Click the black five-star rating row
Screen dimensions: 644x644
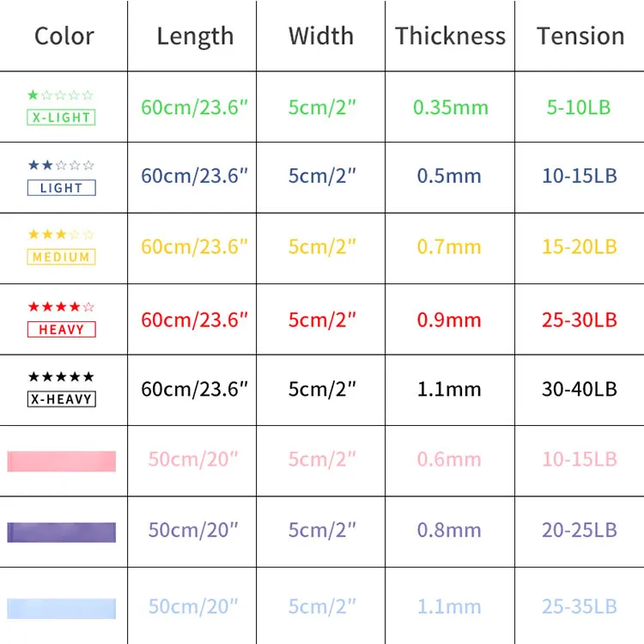click(x=61, y=376)
